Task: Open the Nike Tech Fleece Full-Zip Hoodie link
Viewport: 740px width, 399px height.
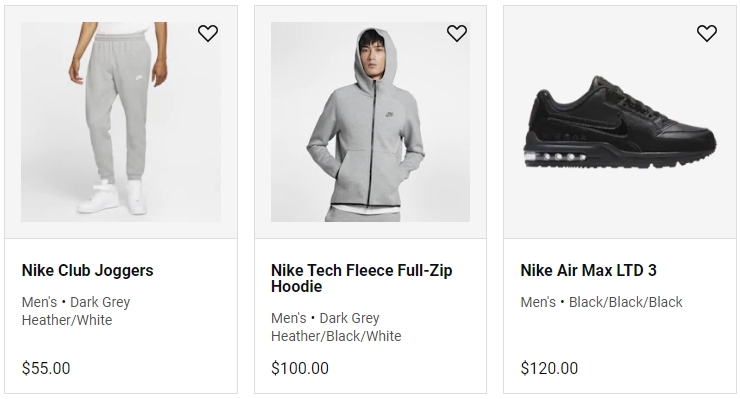Action: [362, 278]
